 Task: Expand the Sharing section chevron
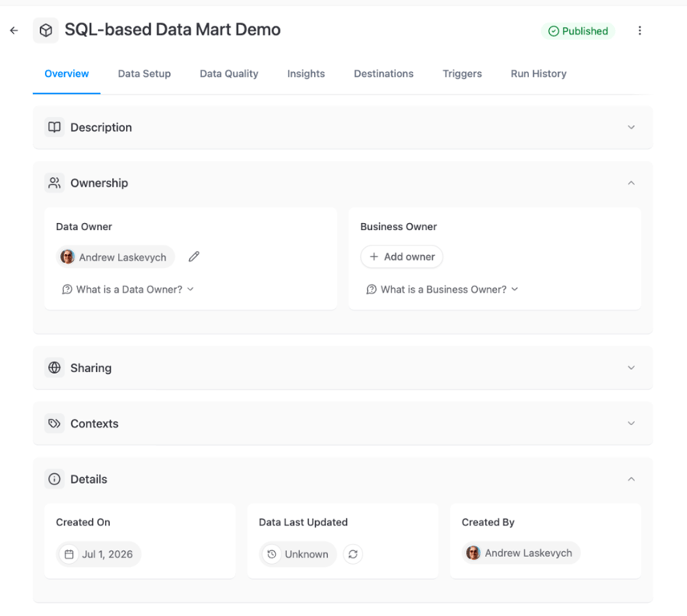(x=631, y=368)
